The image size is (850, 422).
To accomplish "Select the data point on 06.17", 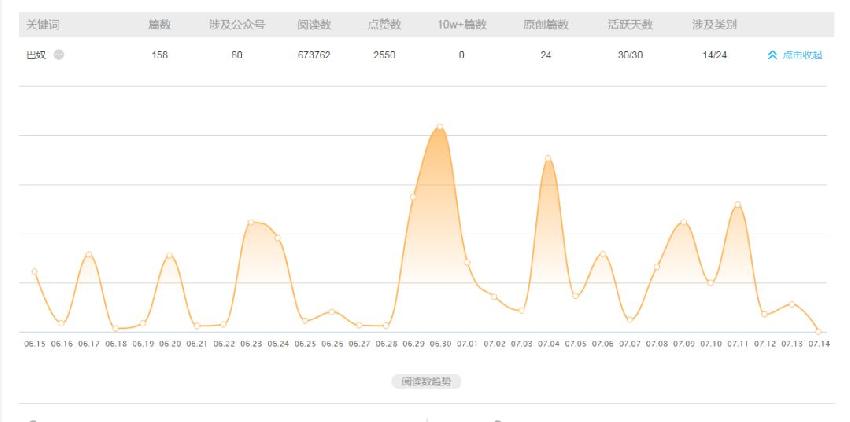I will coord(88,254).
